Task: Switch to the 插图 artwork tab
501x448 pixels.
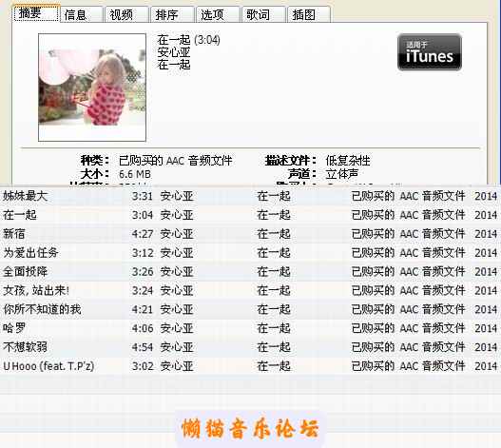Action: coord(309,14)
